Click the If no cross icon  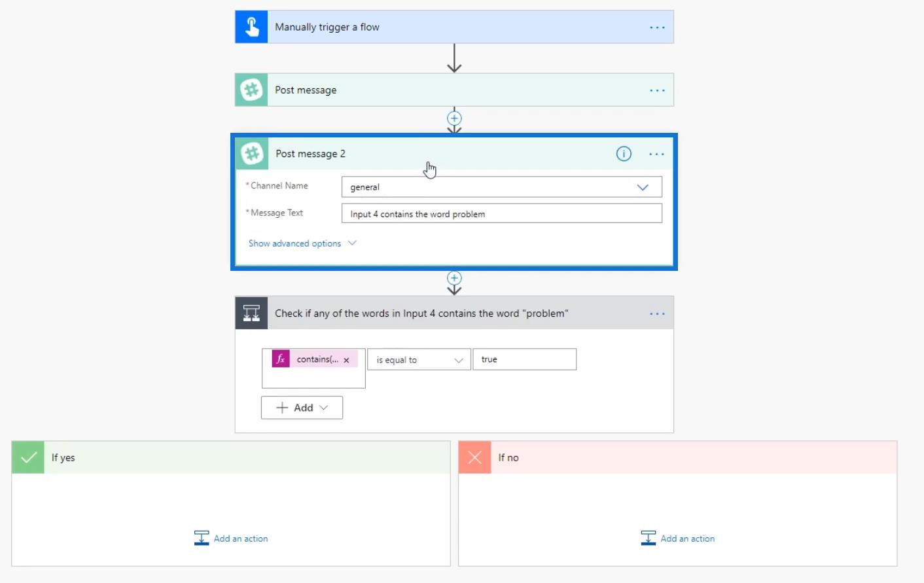[x=475, y=457]
